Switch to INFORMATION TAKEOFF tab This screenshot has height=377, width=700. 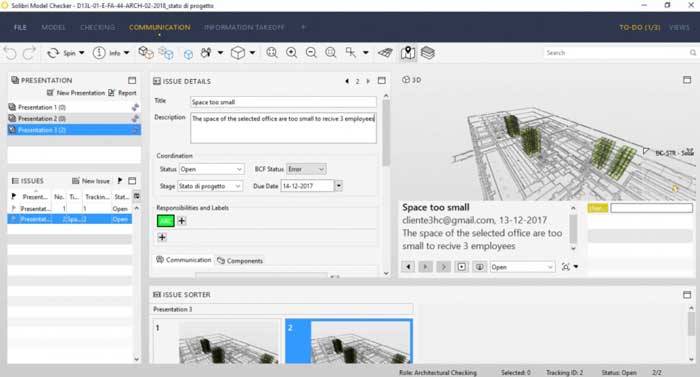point(244,27)
